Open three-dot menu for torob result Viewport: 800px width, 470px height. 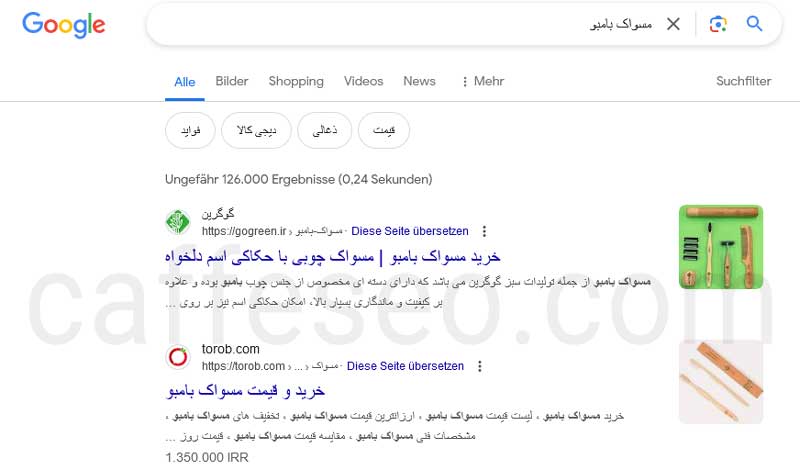(x=480, y=366)
